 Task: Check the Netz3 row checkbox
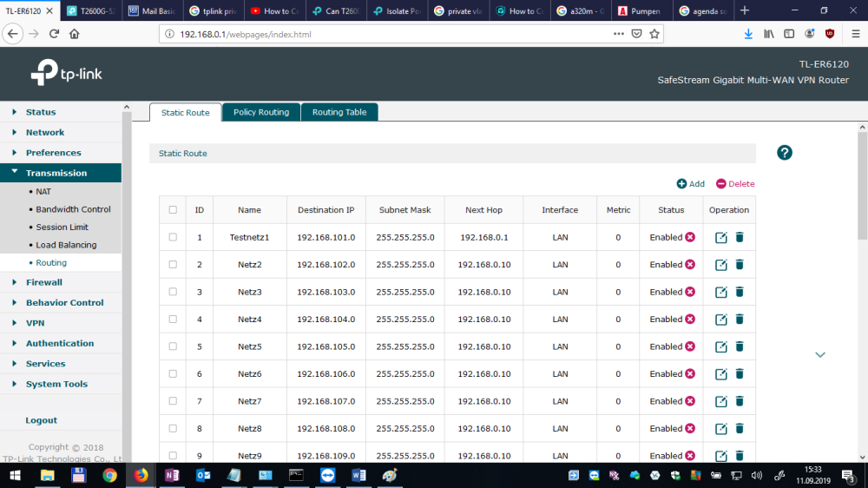[x=173, y=292]
